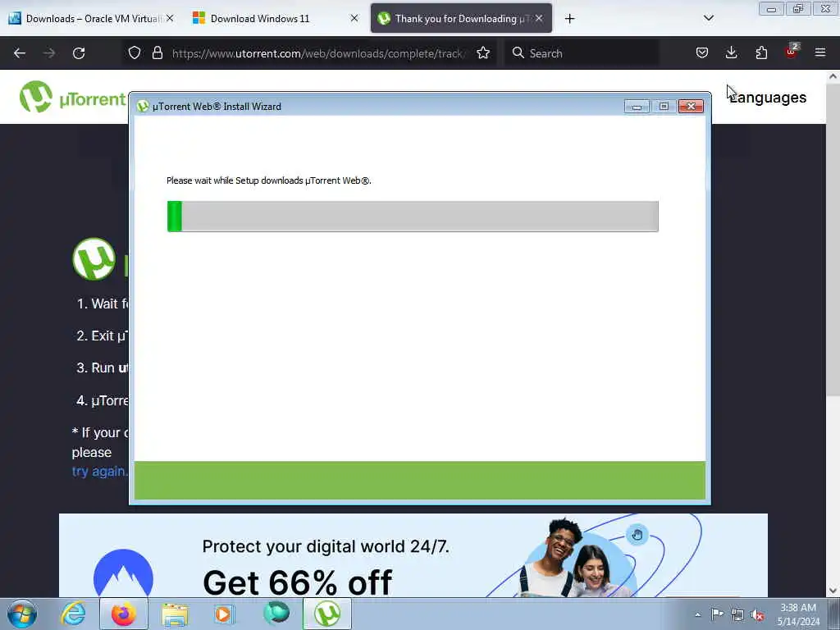The height and width of the screenshot is (630, 840).
Task: Close the µTorrent Web Install Wizard
Action: 691,107
